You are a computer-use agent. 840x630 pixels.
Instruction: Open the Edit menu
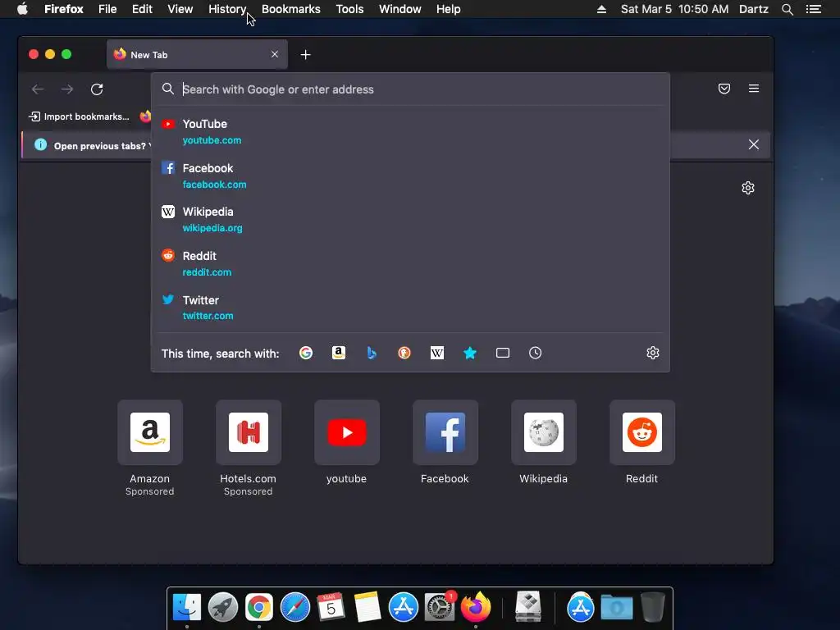tap(142, 9)
